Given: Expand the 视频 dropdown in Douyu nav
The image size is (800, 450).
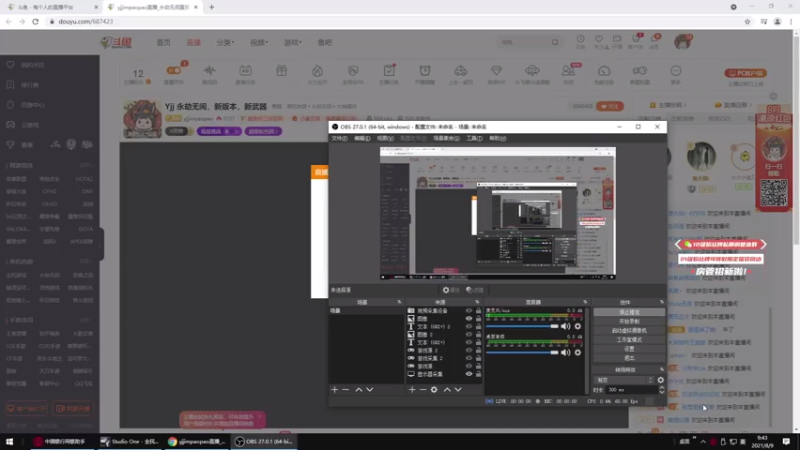Looking at the screenshot, I should (259, 42).
